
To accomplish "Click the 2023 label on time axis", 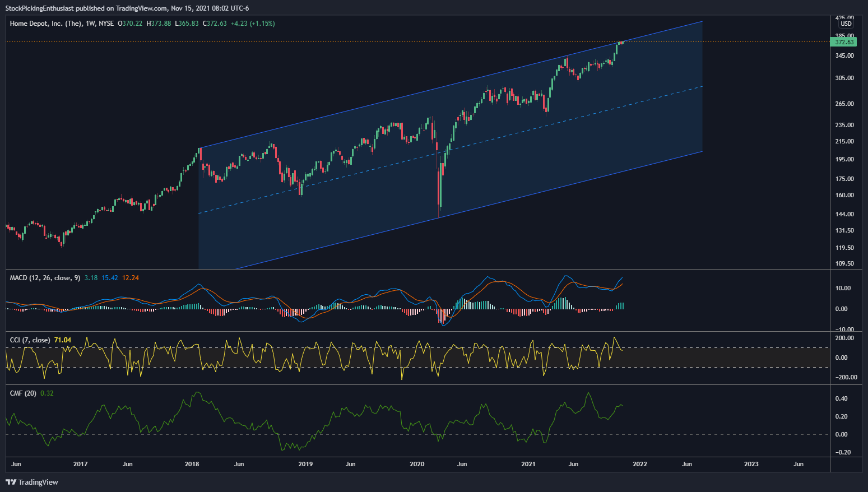I will 751,465.
